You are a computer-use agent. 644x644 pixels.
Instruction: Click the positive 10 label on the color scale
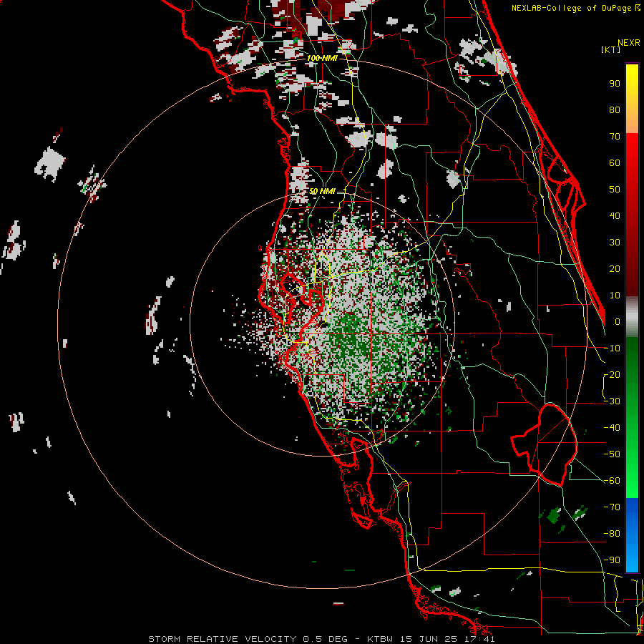point(615,296)
